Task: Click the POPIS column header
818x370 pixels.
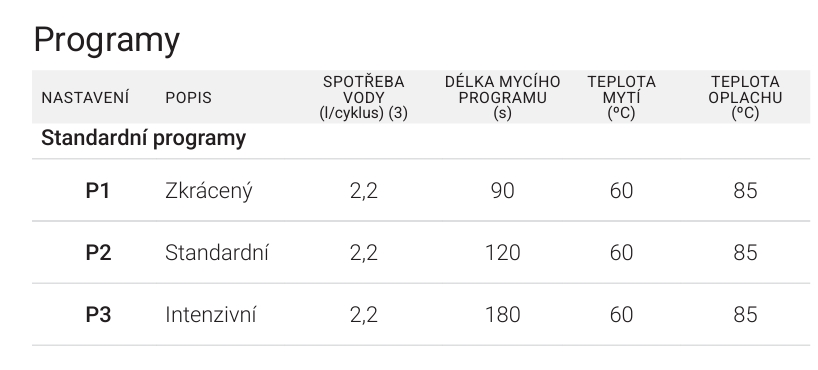Action: click(x=188, y=98)
